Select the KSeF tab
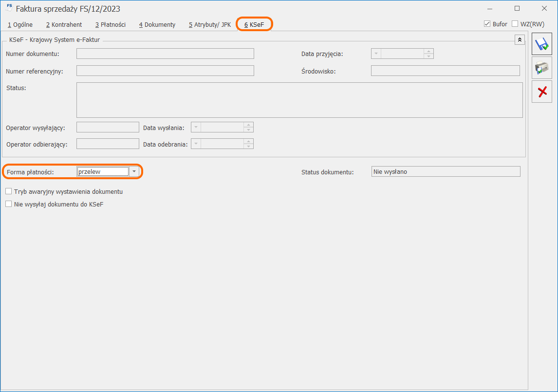The image size is (558, 392). coord(254,24)
